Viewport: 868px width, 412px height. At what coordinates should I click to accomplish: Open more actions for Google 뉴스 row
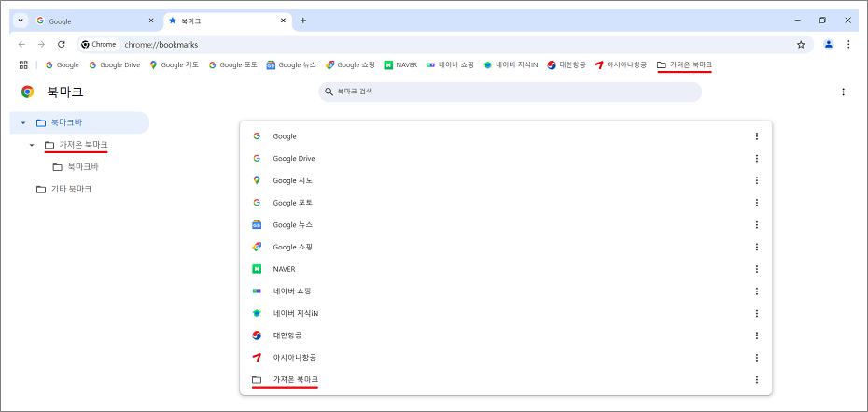757,225
